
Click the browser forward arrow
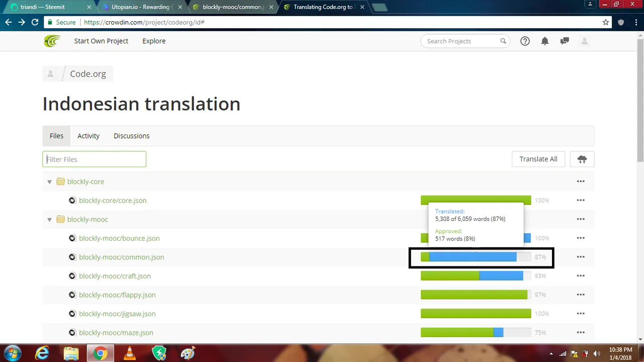point(22,22)
